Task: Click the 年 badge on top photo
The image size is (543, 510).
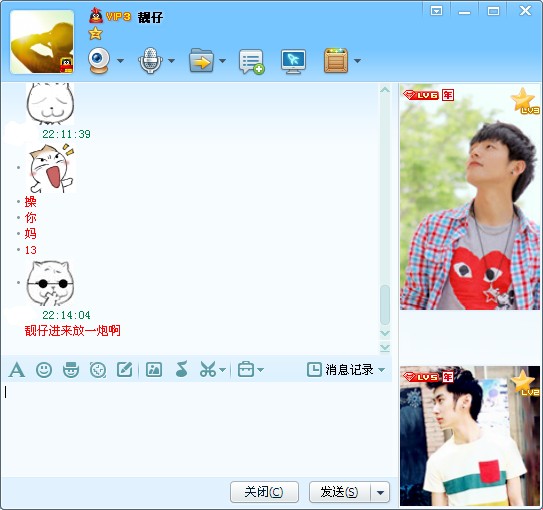Action: [448, 95]
